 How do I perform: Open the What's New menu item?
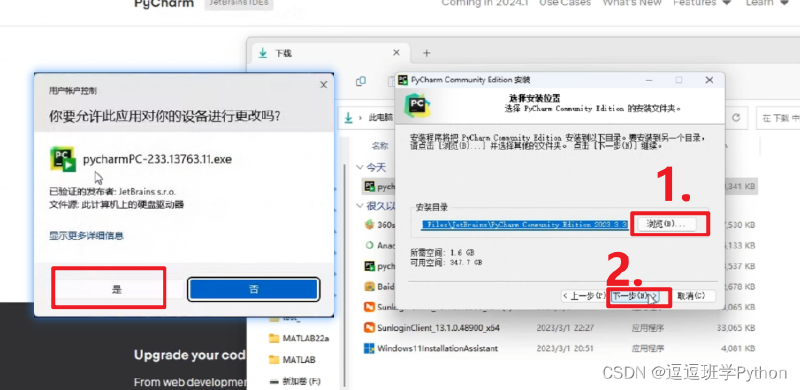click(632, 3)
